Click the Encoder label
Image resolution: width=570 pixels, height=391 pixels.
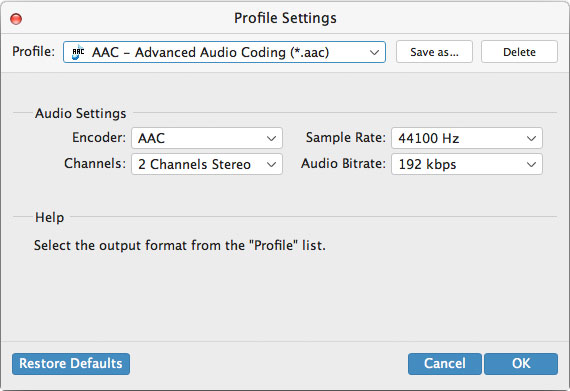pos(99,138)
